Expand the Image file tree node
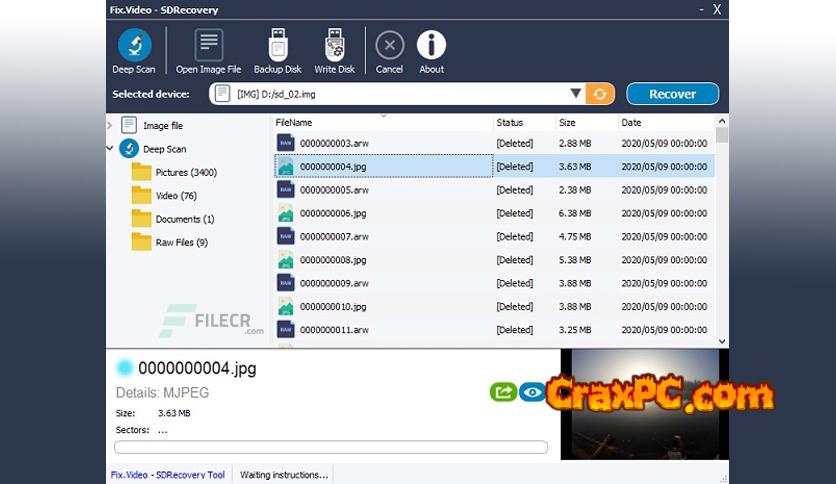The height and width of the screenshot is (484, 836). (x=110, y=126)
